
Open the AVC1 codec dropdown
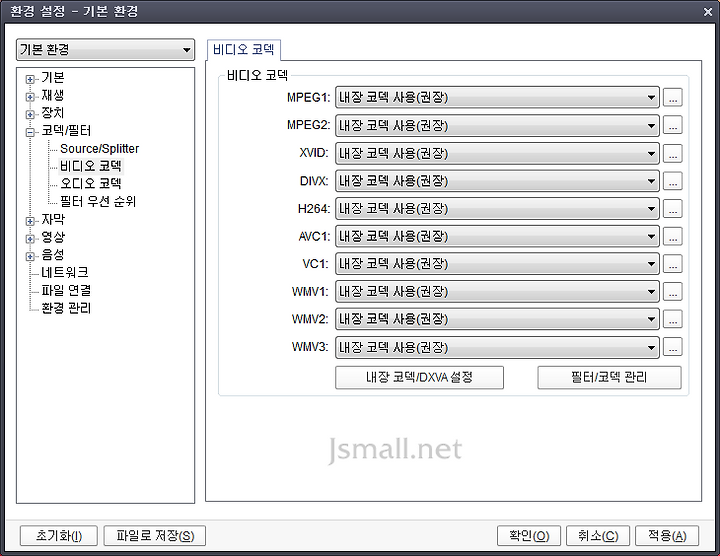[x=497, y=236]
